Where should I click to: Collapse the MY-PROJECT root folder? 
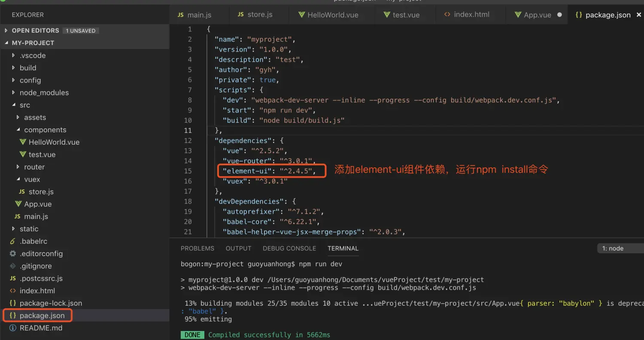click(x=6, y=43)
